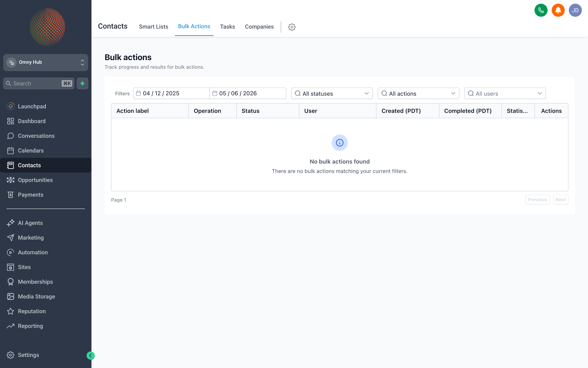Click the Settings gear icon in sidebar

pyautogui.click(x=10, y=355)
